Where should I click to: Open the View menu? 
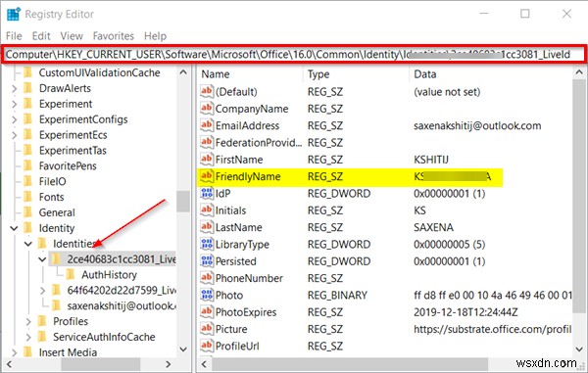[72, 36]
